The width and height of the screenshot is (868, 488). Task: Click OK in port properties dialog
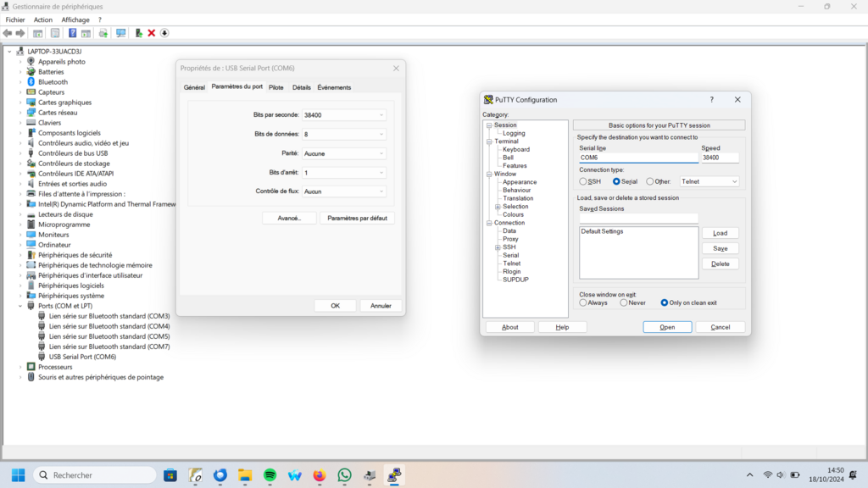(336, 305)
